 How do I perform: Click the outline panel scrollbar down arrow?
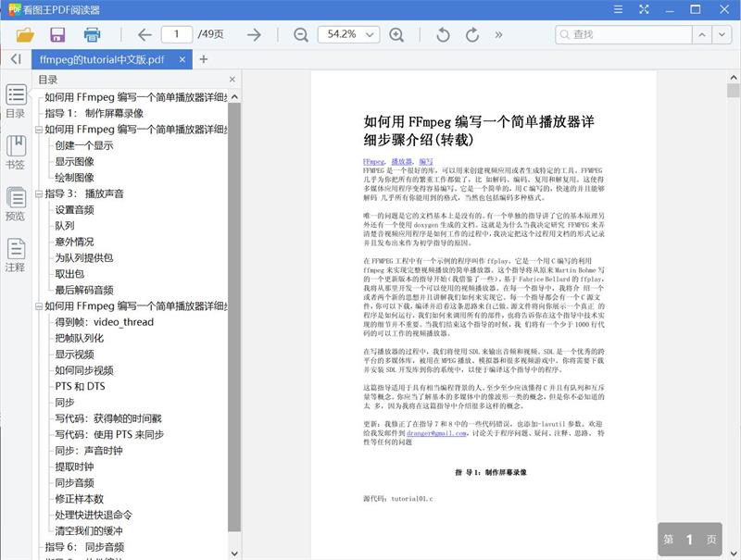click(x=234, y=553)
